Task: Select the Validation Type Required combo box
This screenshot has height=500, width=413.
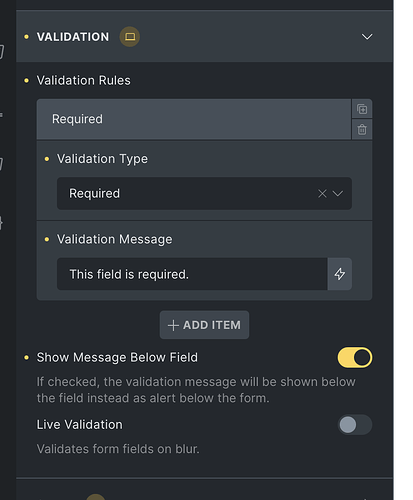Action: [x=204, y=194]
